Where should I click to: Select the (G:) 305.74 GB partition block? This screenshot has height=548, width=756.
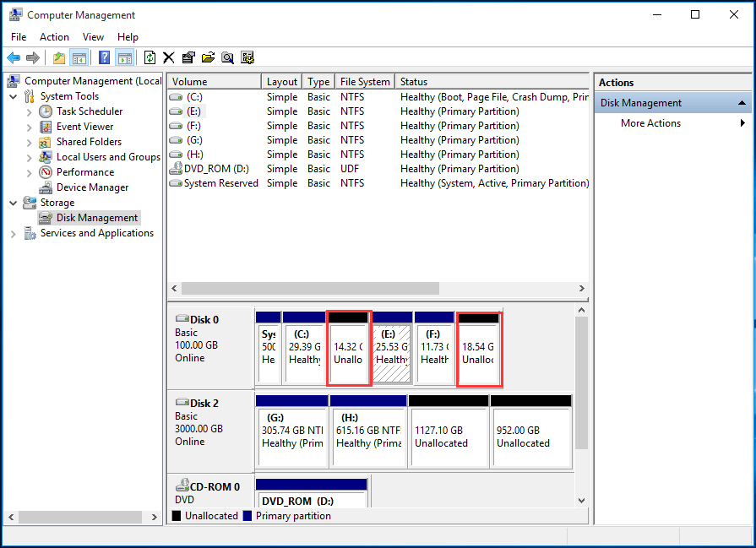point(292,431)
